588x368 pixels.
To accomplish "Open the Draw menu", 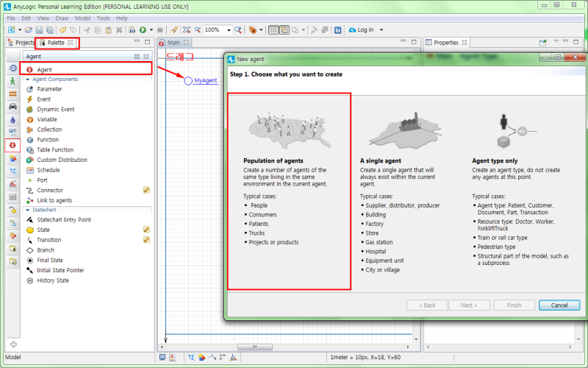I will tap(62, 18).
